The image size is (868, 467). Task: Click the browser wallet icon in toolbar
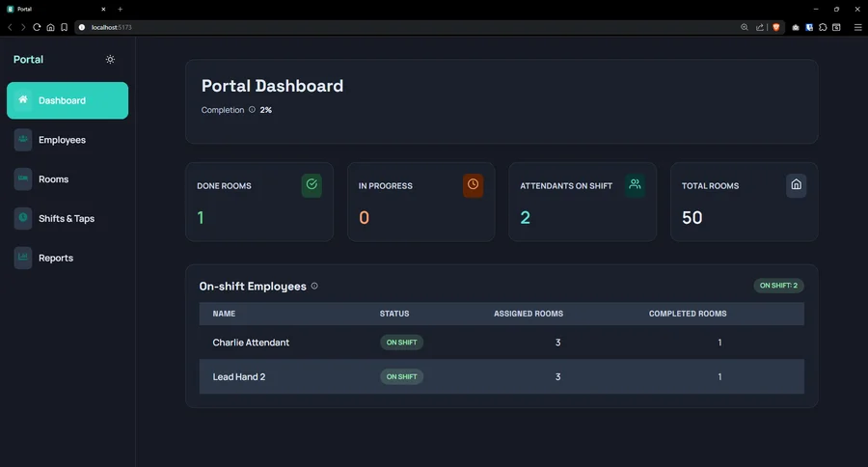[x=836, y=27]
